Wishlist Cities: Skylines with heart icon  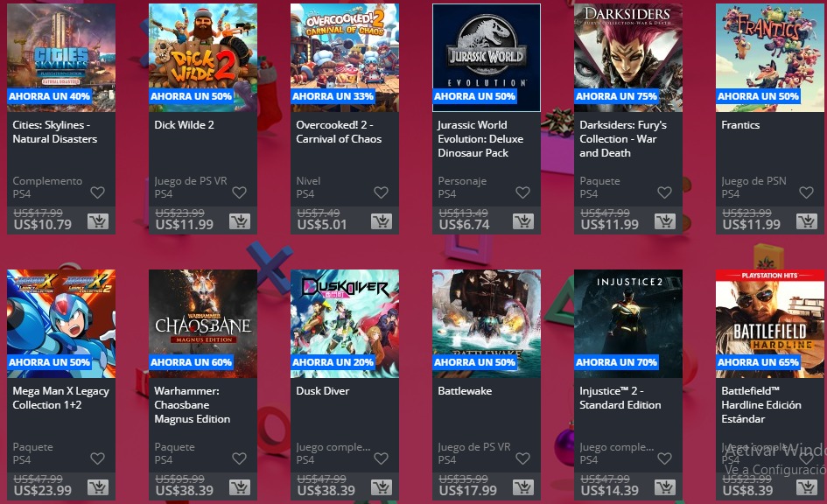click(97, 192)
